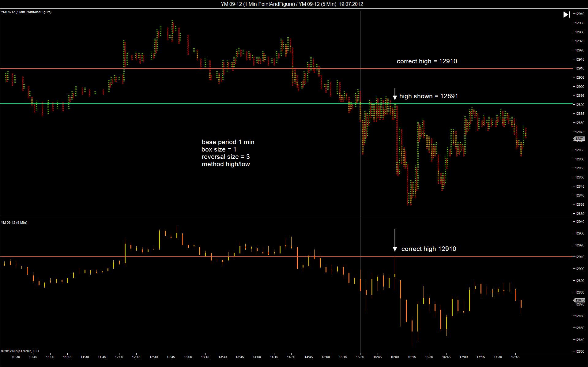The width and height of the screenshot is (588, 367).
Task: Click the 15:30 time axis label
Action: coord(360,357)
